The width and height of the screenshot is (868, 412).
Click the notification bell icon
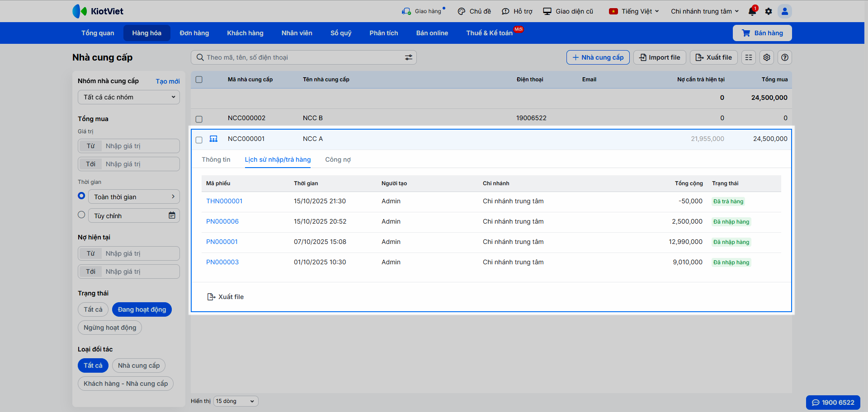click(x=752, y=11)
